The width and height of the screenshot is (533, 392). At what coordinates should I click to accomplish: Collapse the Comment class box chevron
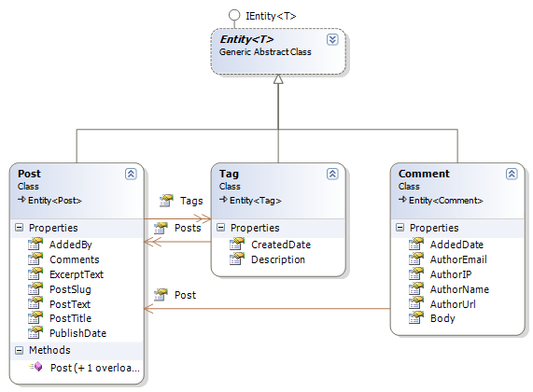tap(512, 174)
